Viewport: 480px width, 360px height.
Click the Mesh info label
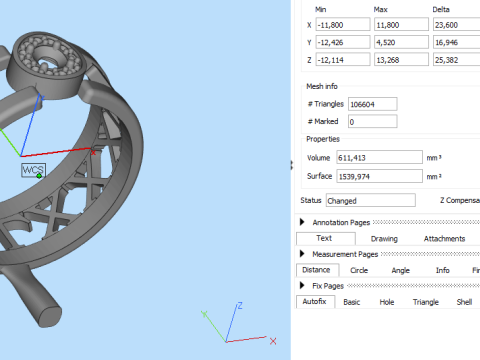point(322,86)
